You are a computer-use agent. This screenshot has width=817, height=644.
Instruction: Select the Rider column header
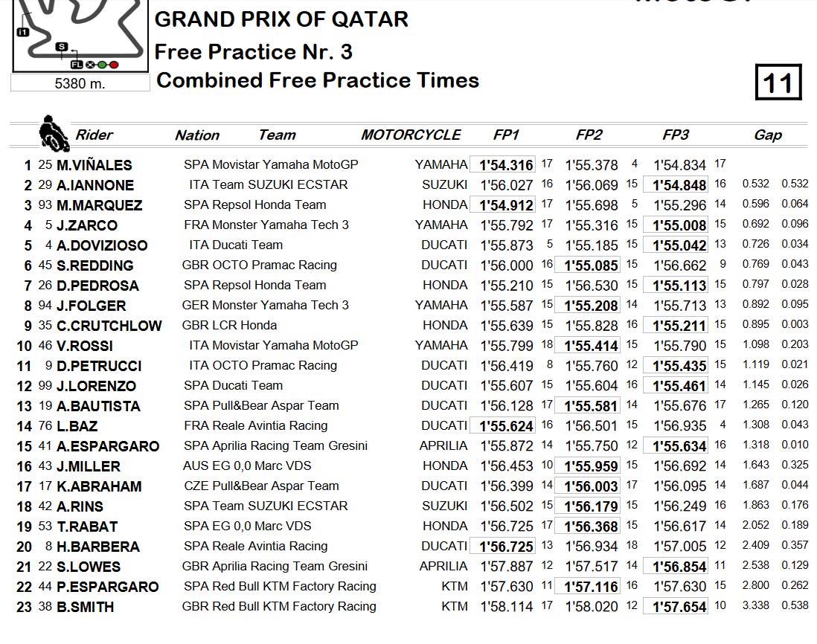point(94,135)
